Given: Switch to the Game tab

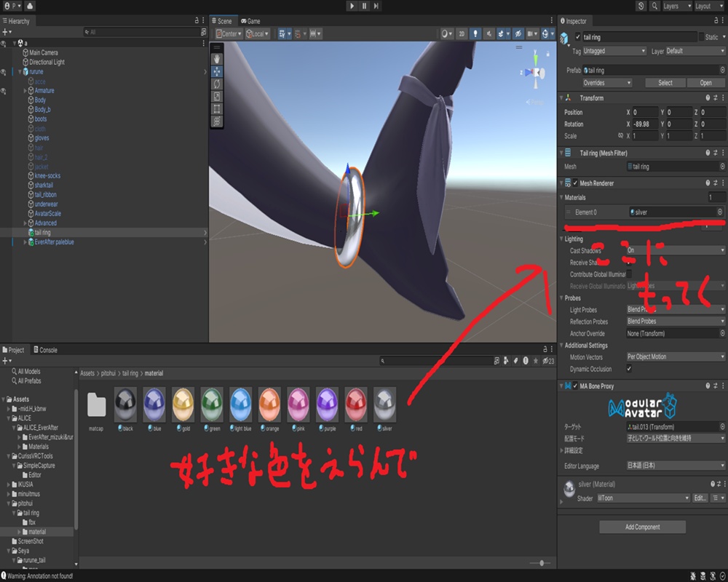Looking at the screenshot, I should coord(250,21).
